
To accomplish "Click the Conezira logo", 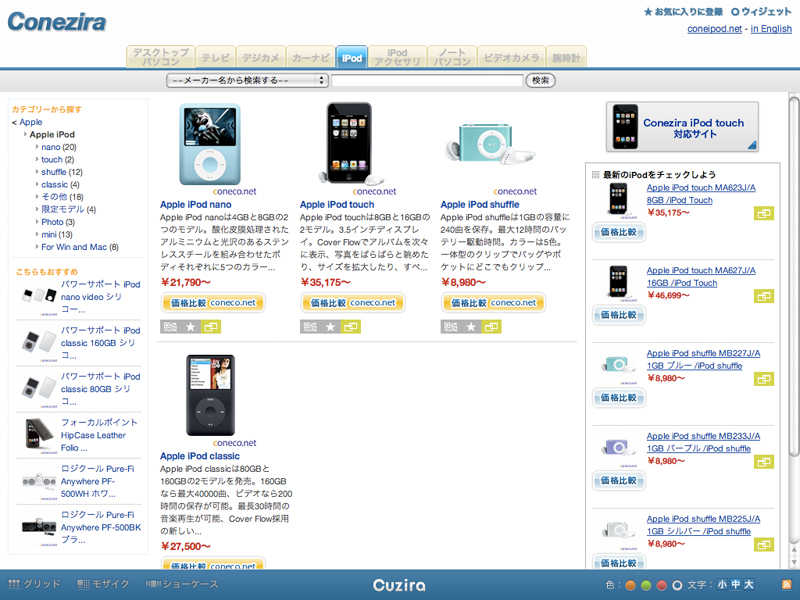I will tap(57, 21).
